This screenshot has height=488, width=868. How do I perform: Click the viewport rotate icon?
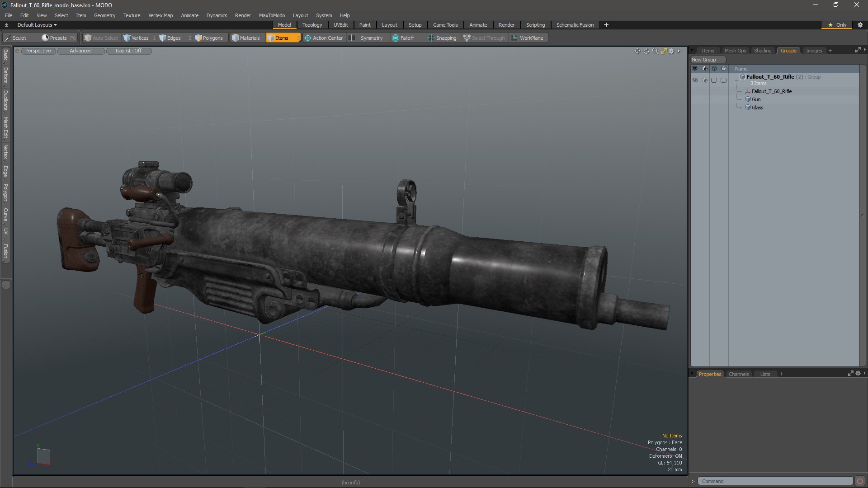tap(646, 51)
